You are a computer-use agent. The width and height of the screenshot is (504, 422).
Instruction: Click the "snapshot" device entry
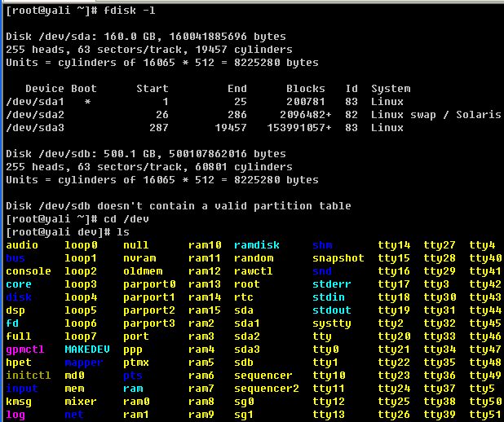click(x=338, y=258)
